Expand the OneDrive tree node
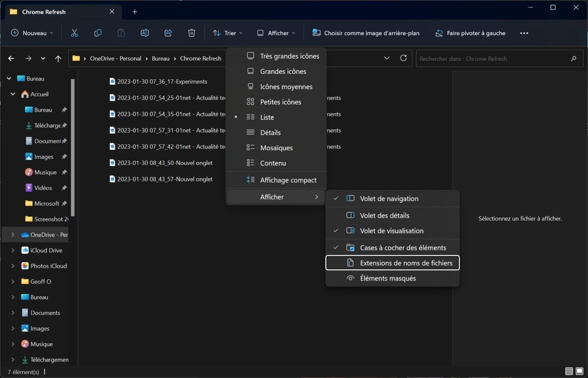Screen dimensions: 588x378 coord(13,235)
